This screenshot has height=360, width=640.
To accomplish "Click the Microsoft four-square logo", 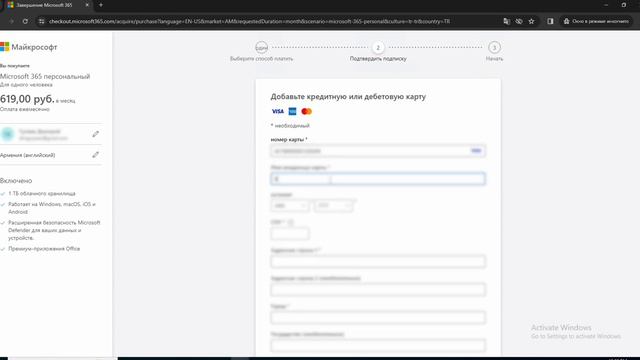I will (x=4, y=47).
